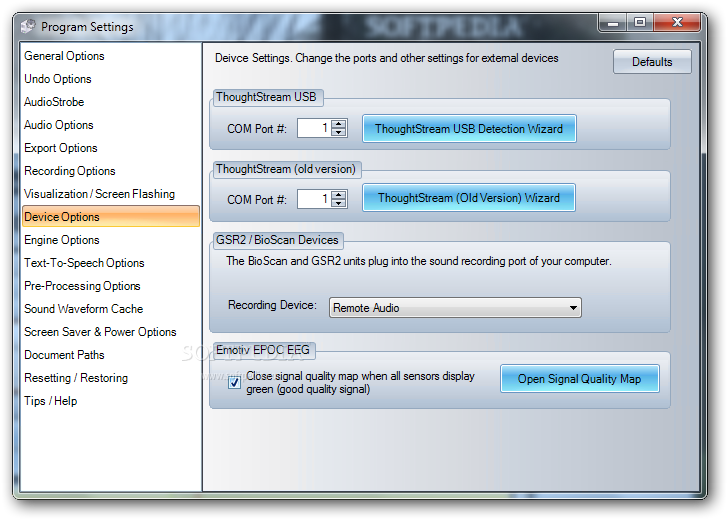Select Document Paths entry

click(64, 355)
